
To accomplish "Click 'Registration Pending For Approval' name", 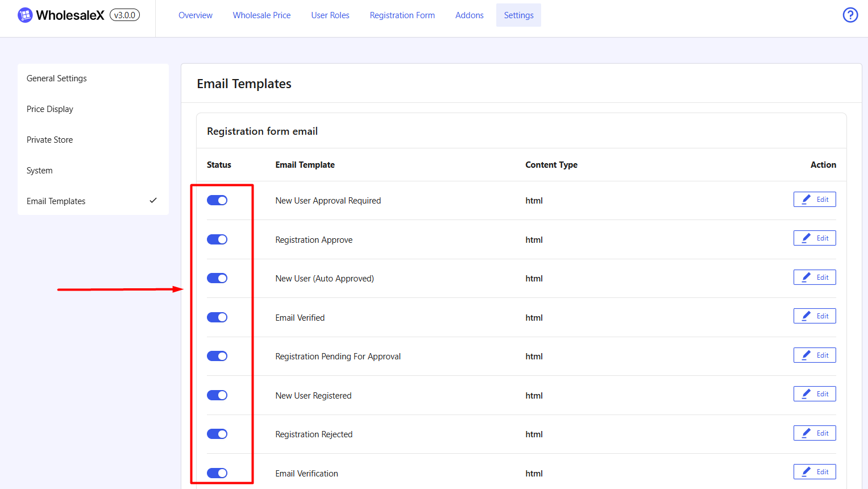I will (x=338, y=357).
